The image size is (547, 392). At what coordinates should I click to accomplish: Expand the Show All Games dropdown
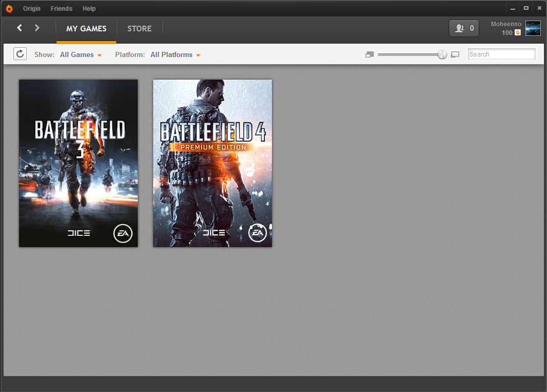pyautogui.click(x=81, y=55)
